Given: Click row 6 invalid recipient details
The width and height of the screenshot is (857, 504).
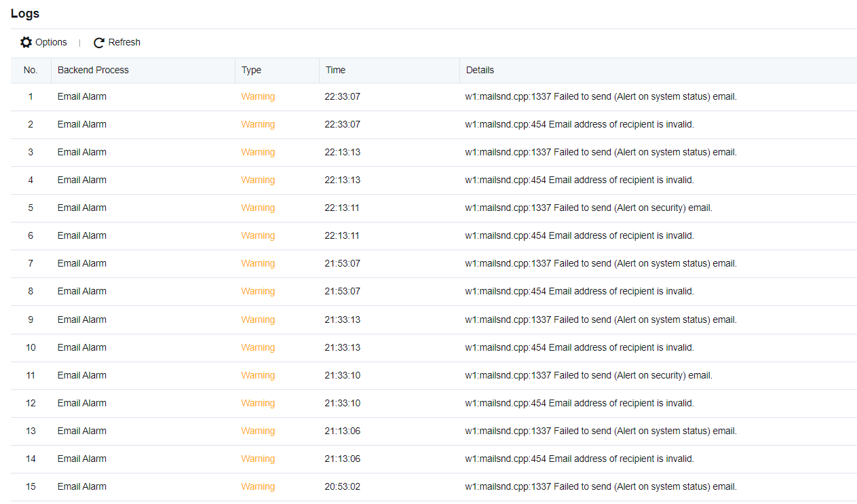Looking at the screenshot, I should pos(579,236).
